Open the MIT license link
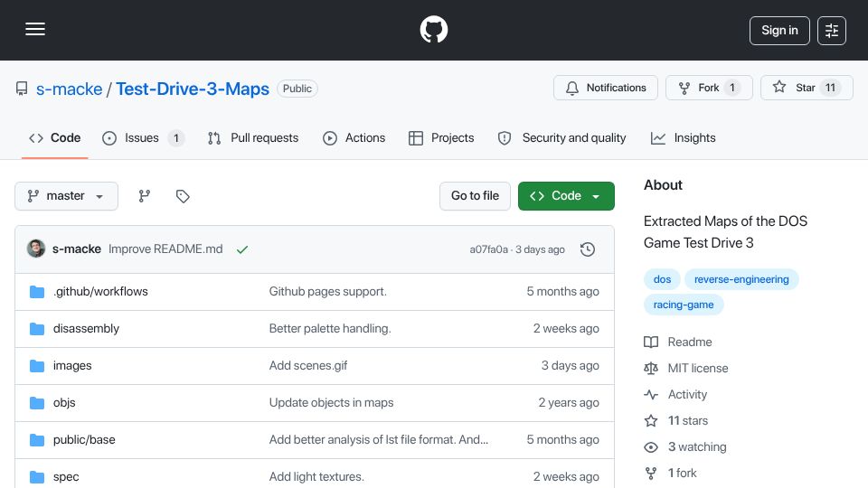This screenshot has width=868, height=488. (686, 369)
